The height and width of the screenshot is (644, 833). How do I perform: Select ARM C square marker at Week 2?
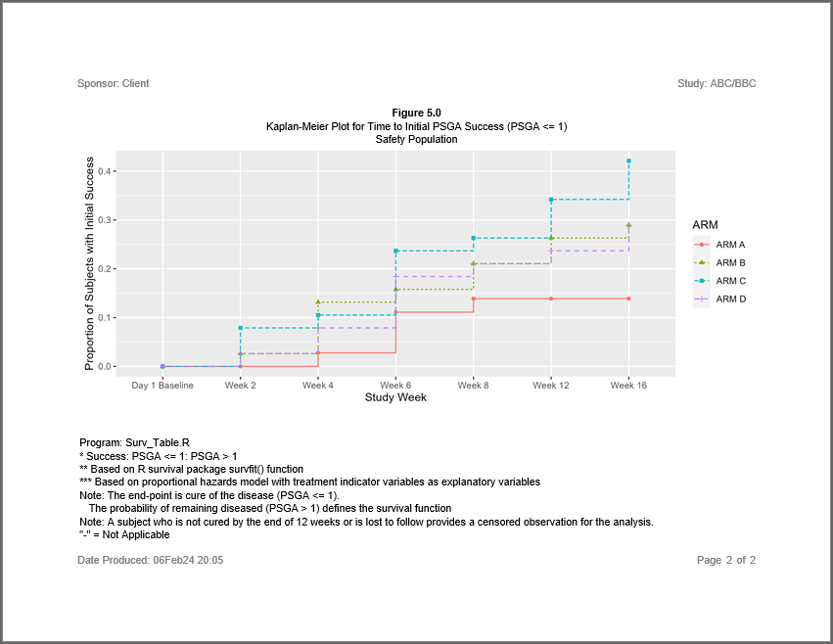click(x=240, y=328)
